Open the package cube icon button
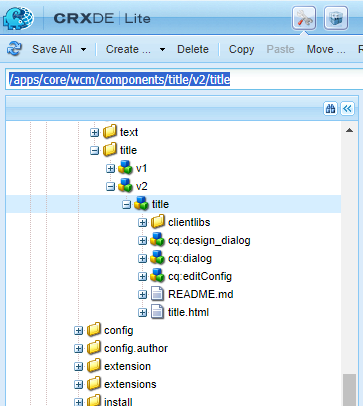 (x=336, y=18)
